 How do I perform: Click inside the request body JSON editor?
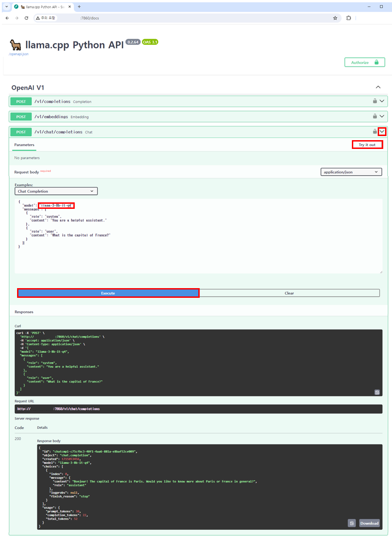(198, 236)
